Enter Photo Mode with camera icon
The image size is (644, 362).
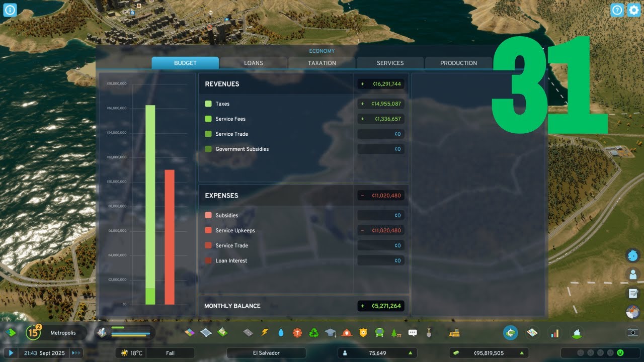(x=633, y=333)
